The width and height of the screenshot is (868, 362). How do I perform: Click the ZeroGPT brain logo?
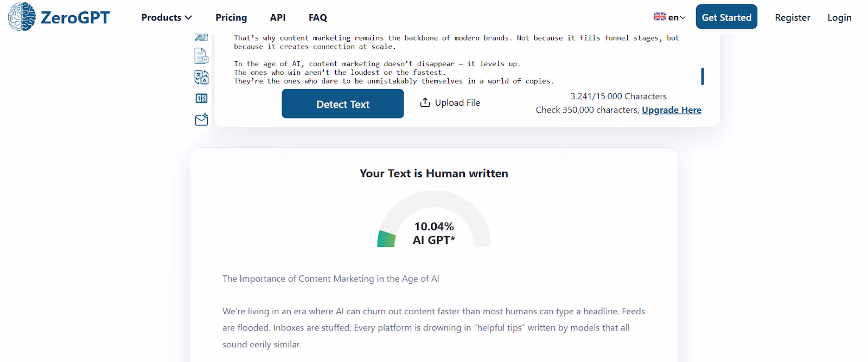(x=22, y=16)
